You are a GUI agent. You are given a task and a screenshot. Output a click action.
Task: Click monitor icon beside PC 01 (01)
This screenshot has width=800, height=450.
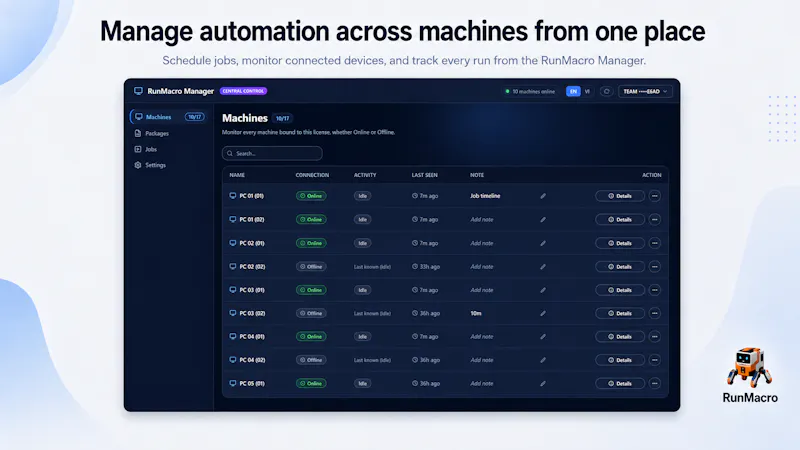point(233,196)
